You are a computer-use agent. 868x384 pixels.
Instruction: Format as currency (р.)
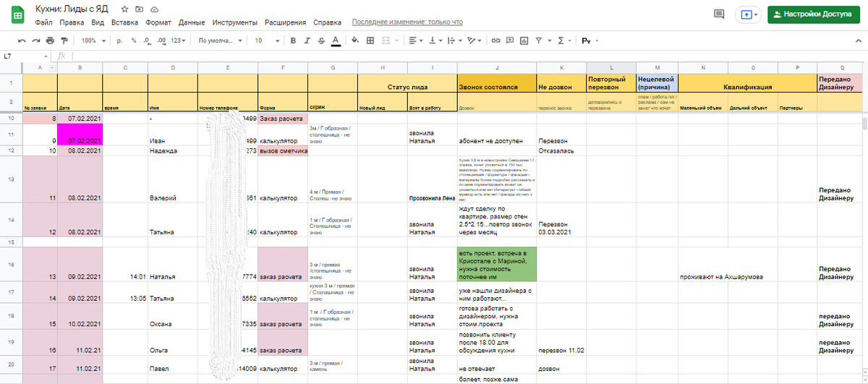point(120,40)
